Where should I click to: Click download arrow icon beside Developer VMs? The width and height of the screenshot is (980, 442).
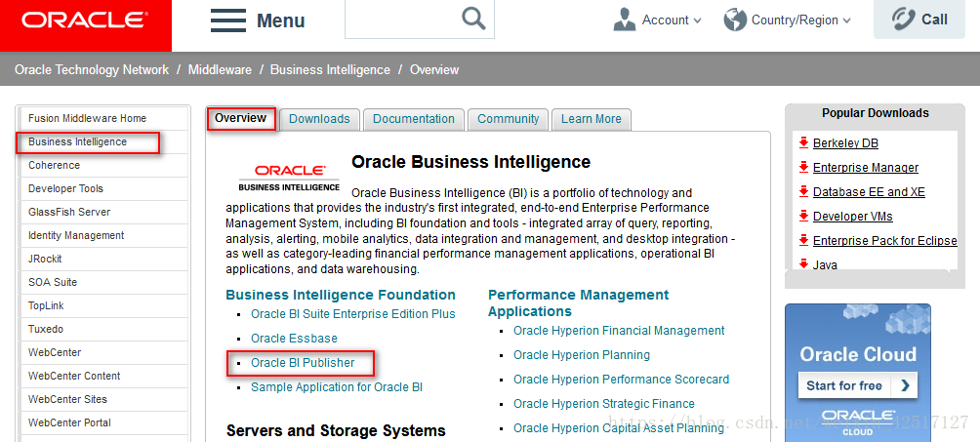tap(803, 216)
